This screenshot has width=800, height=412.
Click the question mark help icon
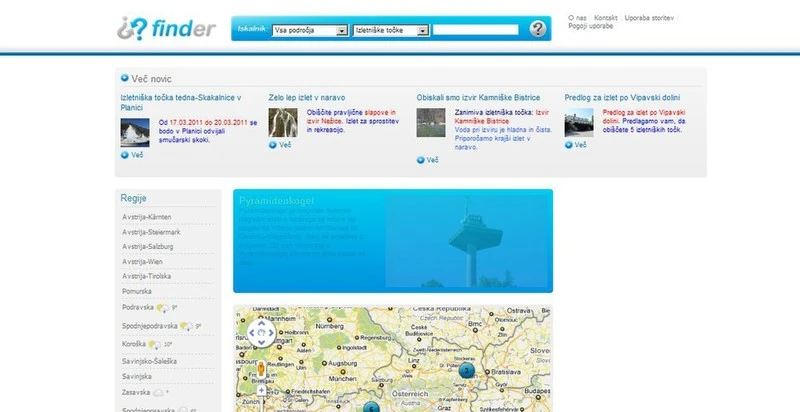pyautogui.click(x=537, y=29)
